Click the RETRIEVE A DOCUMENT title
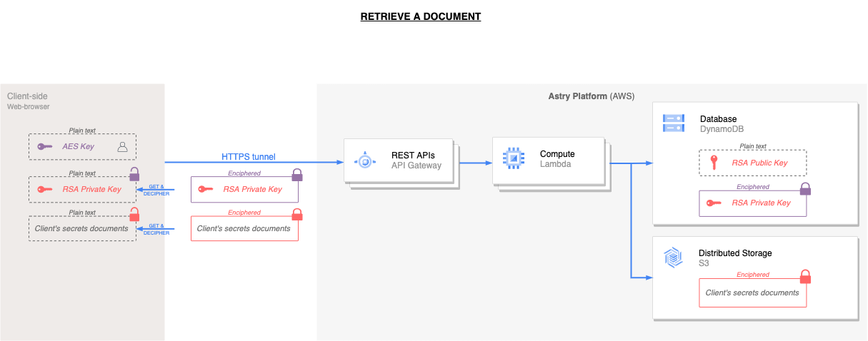The width and height of the screenshot is (868, 341). click(x=420, y=16)
